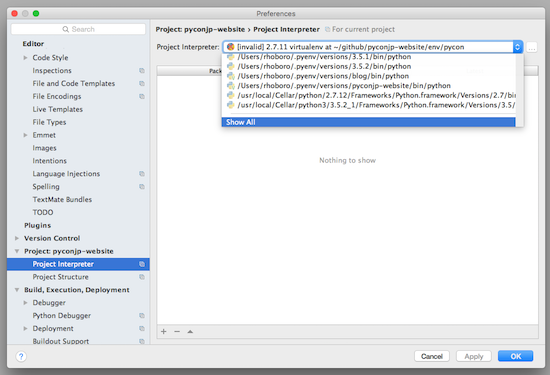The image size is (550, 375).
Task: Click the add package plus icon
Action: click(163, 332)
